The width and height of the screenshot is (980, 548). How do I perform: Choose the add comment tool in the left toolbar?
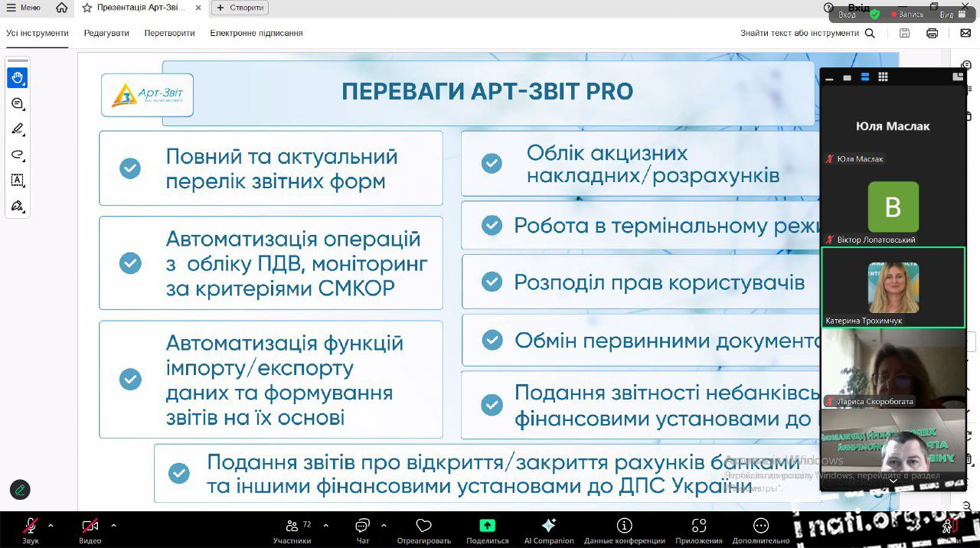(x=17, y=103)
